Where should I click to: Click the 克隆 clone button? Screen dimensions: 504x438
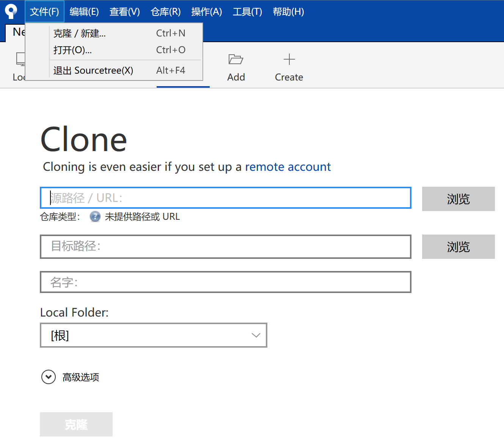click(x=76, y=424)
